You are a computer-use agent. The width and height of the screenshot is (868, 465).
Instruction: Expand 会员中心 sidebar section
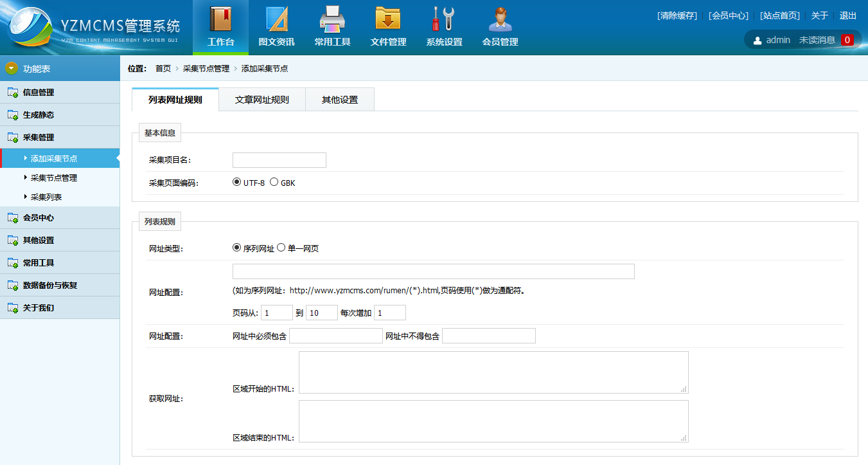39,217
